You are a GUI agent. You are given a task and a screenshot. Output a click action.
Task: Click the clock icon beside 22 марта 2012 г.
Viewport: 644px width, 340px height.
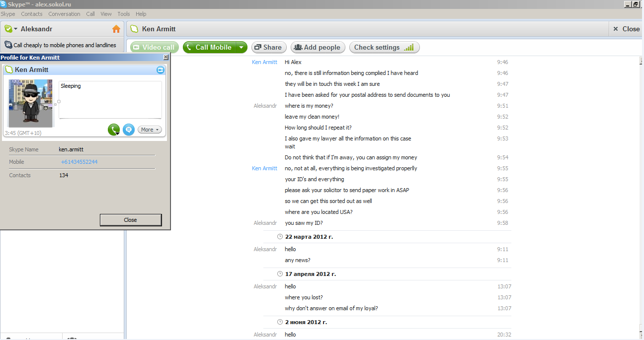280,237
